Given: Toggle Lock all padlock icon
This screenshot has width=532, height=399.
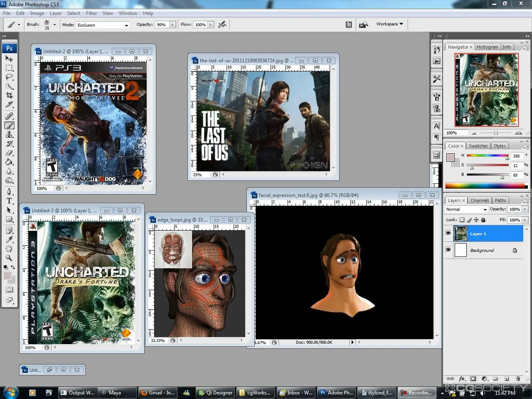Looking at the screenshot, I should point(483,220).
